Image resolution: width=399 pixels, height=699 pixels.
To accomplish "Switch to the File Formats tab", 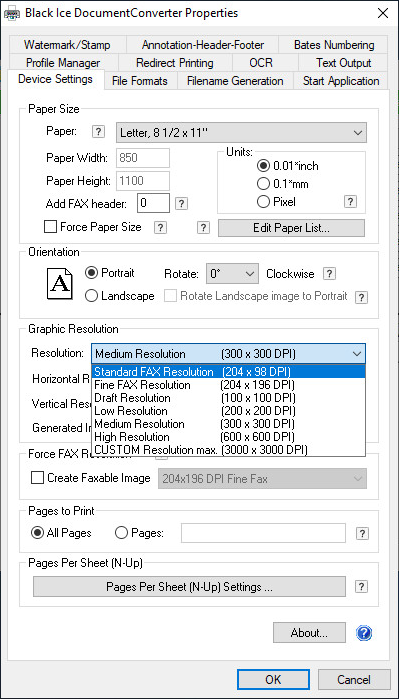I will pos(140,81).
